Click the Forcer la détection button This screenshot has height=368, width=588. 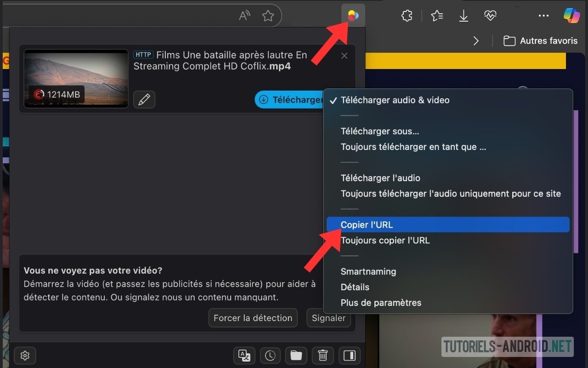(253, 318)
